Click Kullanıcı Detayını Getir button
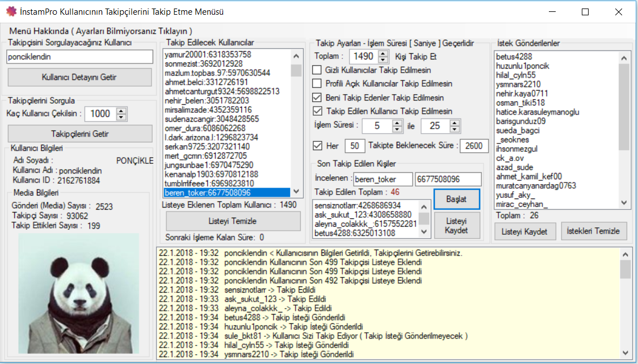The image size is (638, 364). pyautogui.click(x=79, y=77)
